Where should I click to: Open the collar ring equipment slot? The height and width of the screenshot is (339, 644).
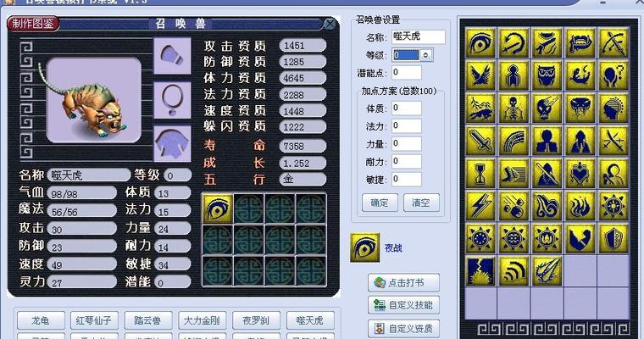[x=172, y=100]
